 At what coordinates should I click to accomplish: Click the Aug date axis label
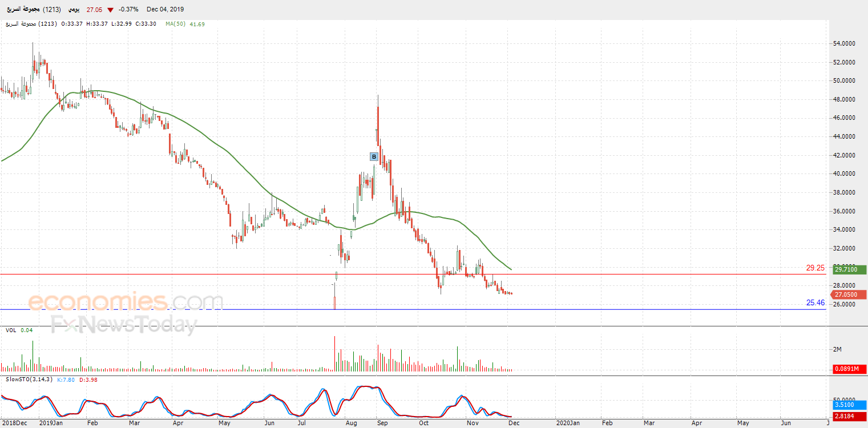click(x=352, y=423)
